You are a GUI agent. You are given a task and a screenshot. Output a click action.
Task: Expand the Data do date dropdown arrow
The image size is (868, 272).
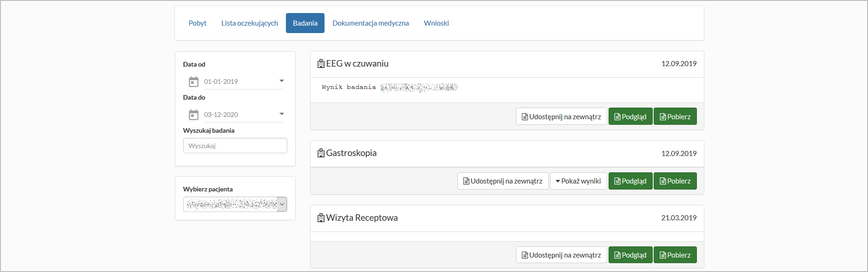tap(281, 114)
